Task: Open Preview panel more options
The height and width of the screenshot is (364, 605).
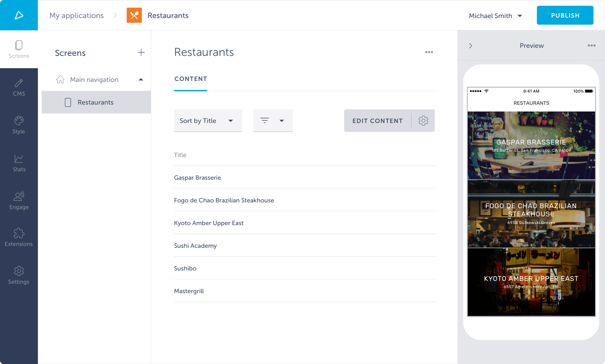Action: coord(591,46)
